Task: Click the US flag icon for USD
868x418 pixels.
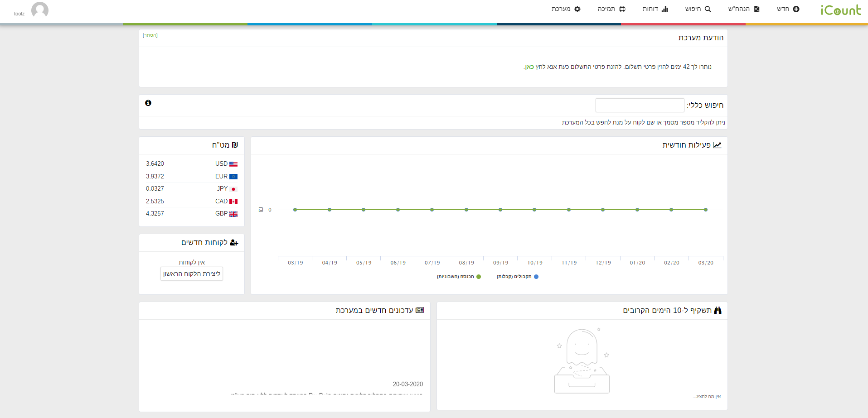Action: point(233,164)
